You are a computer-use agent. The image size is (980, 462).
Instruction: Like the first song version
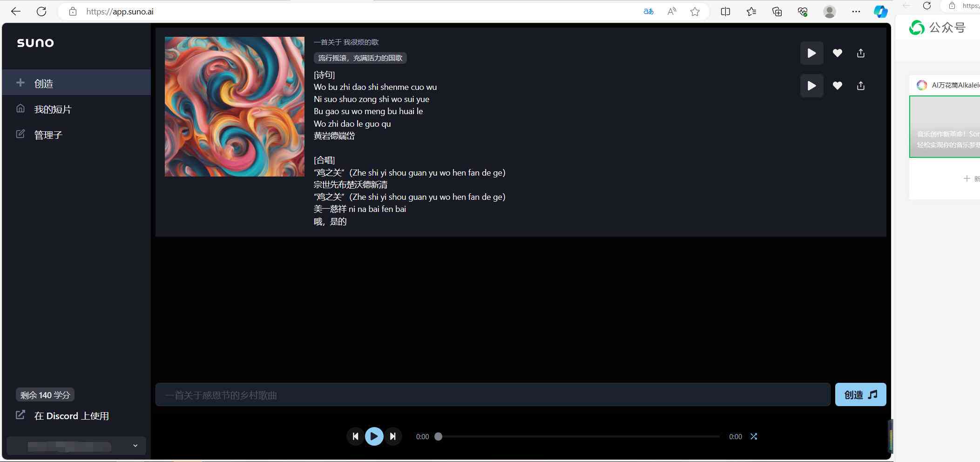coord(837,53)
